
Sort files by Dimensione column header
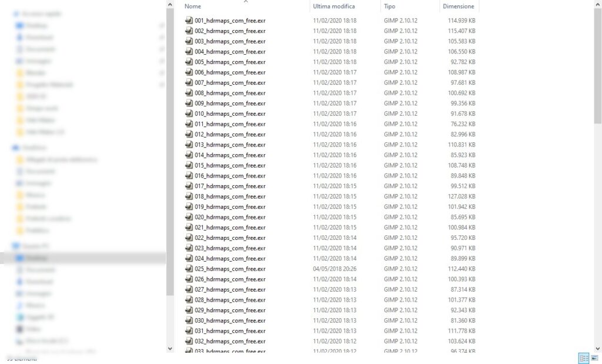459,6
